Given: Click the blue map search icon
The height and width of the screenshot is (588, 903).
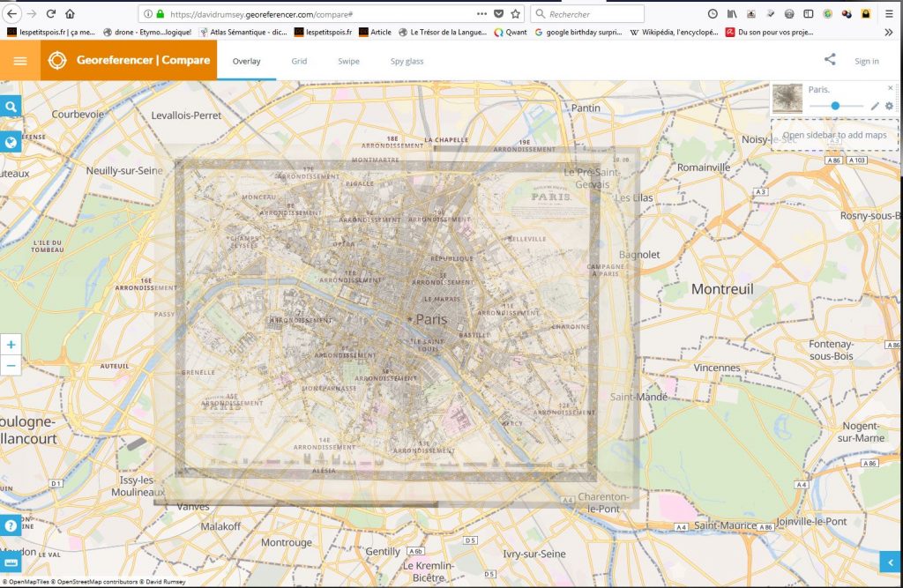Looking at the screenshot, I should click(11, 107).
